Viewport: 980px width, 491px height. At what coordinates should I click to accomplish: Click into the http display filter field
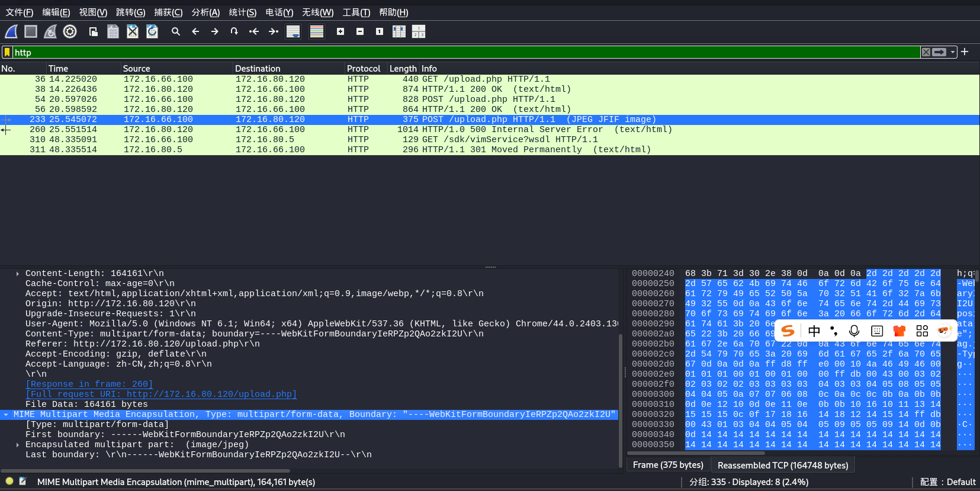pos(467,52)
